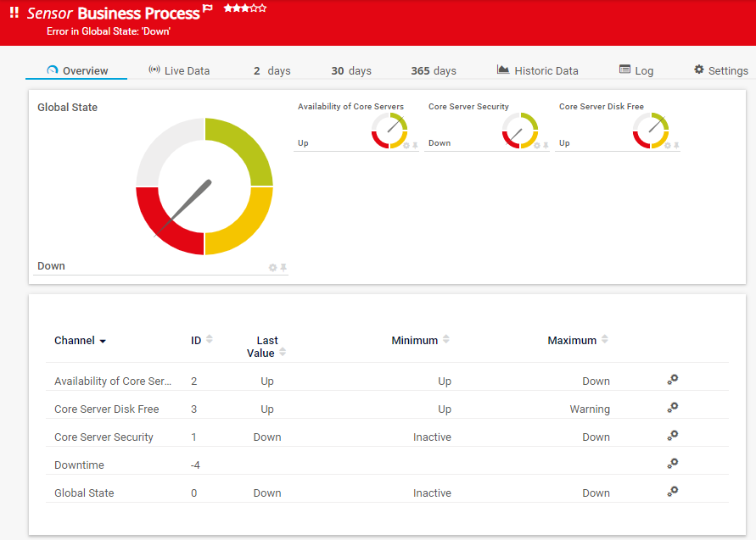This screenshot has width=756, height=540.
Task: Click the "Error in Global State: 'Down'" message
Action: click(109, 31)
